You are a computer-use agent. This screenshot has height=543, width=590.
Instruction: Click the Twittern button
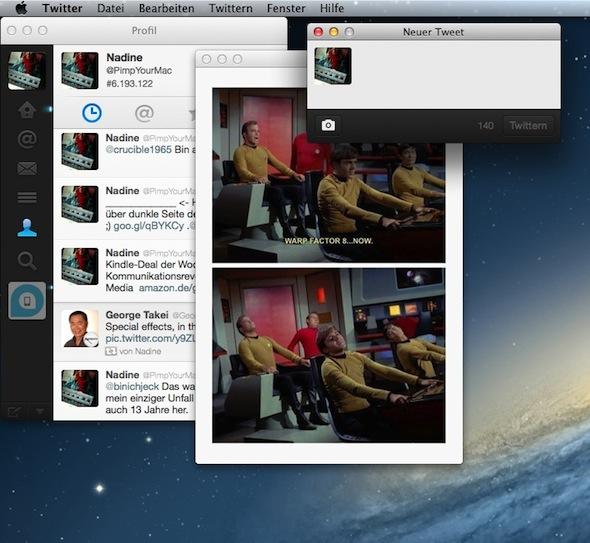(528, 125)
